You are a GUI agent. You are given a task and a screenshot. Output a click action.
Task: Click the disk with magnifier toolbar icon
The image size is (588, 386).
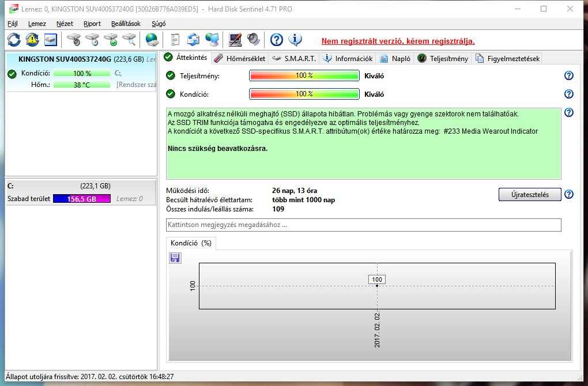[x=129, y=39]
